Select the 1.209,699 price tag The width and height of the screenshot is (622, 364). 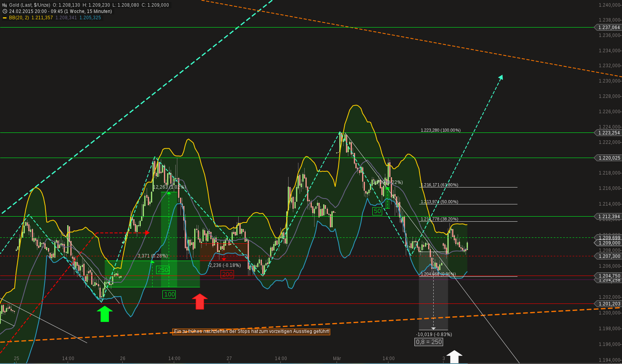[609, 238]
